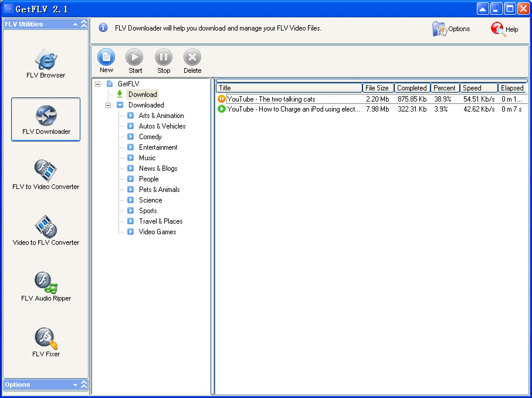Image resolution: width=532 pixels, height=398 pixels.
Task: Open the FLV Browser utility
Action: tap(46, 63)
